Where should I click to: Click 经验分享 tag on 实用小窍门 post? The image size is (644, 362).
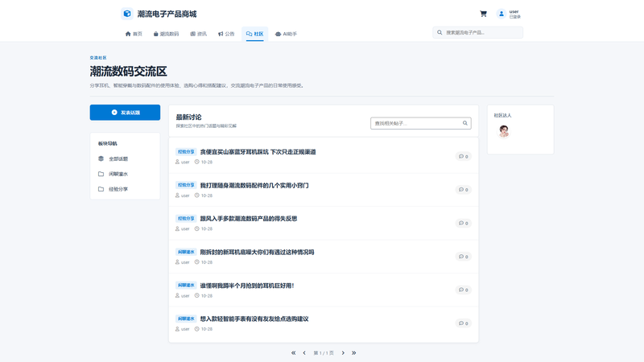tap(186, 185)
